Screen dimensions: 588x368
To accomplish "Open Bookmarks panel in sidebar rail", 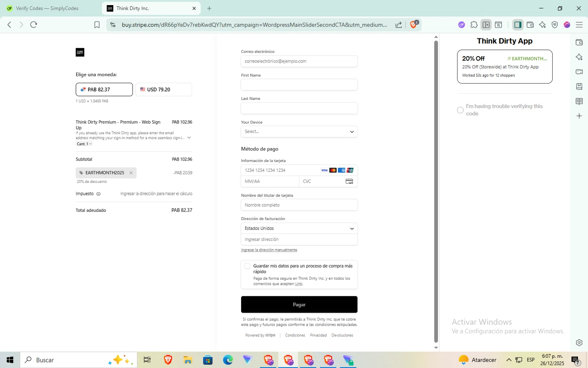I will [579, 86].
